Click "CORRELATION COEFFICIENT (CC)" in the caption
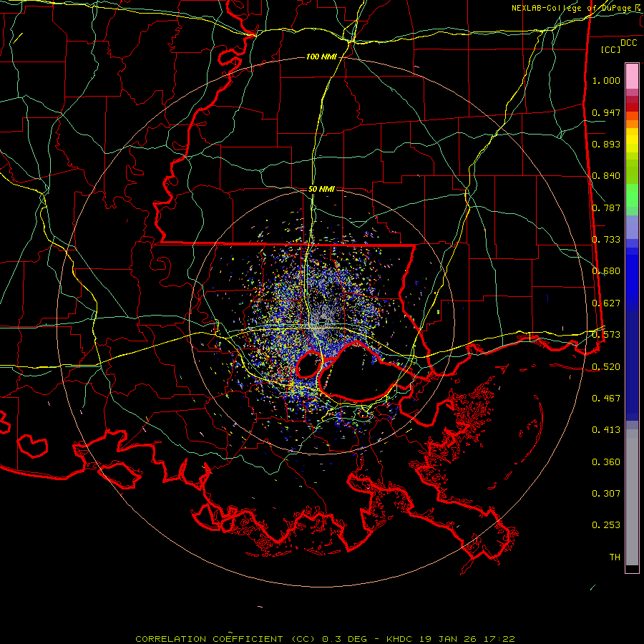Viewport: 644px width, 644px height. [225, 639]
